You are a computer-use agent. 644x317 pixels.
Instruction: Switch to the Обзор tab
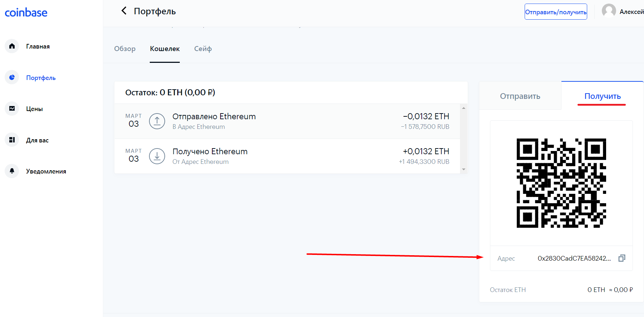pos(125,49)
